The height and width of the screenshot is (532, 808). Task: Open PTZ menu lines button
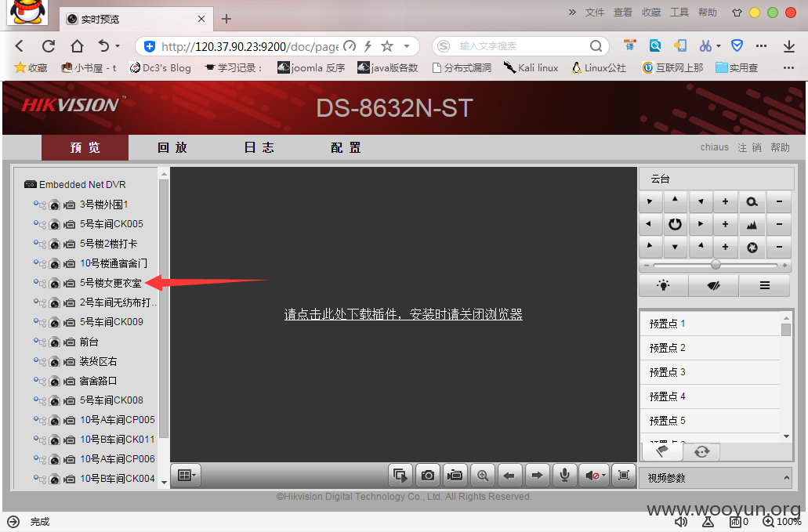[765, 285]
